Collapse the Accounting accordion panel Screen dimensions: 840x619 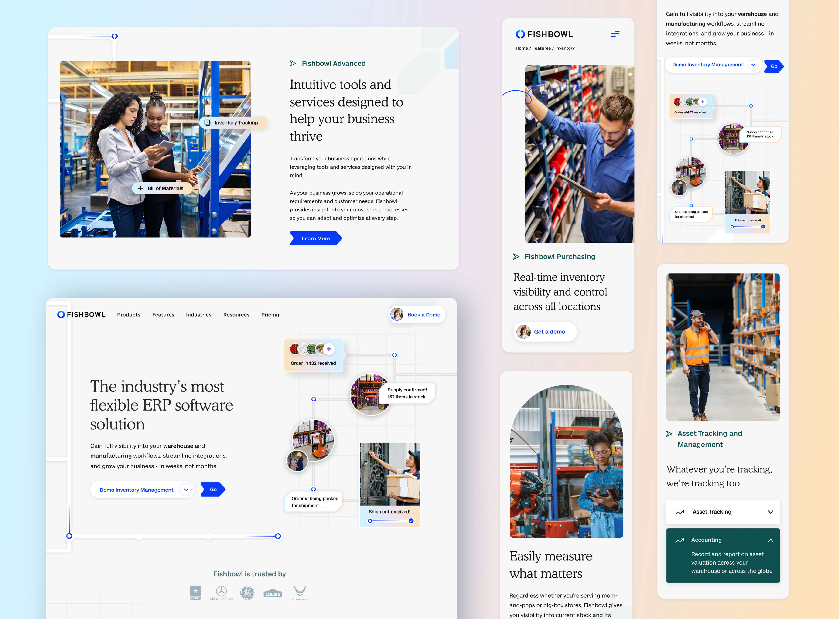(x=770, y=540)
